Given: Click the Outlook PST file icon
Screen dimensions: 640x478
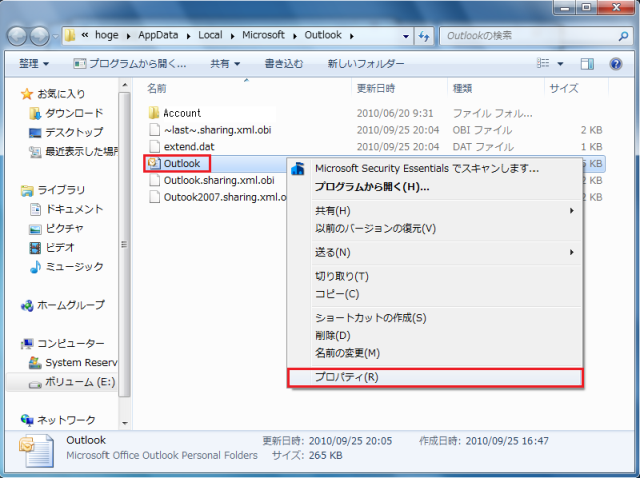Looking at the screenshot, I should (153, 163).
